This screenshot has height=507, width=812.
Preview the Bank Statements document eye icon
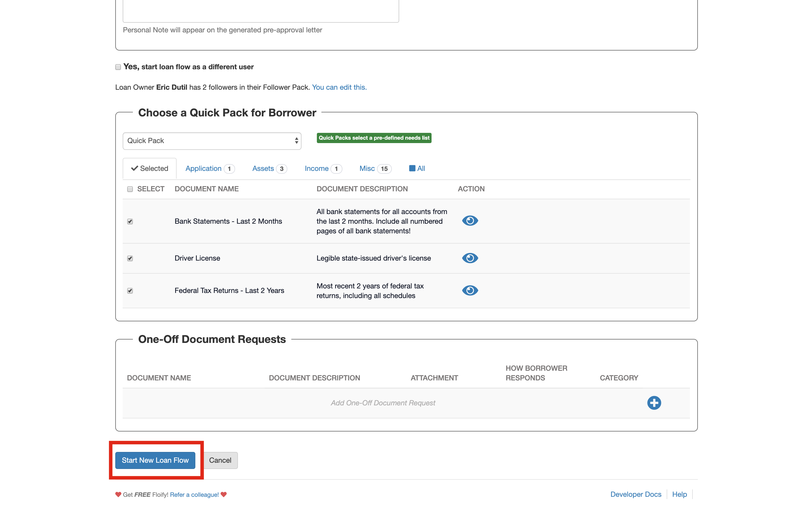coord(470,221)
